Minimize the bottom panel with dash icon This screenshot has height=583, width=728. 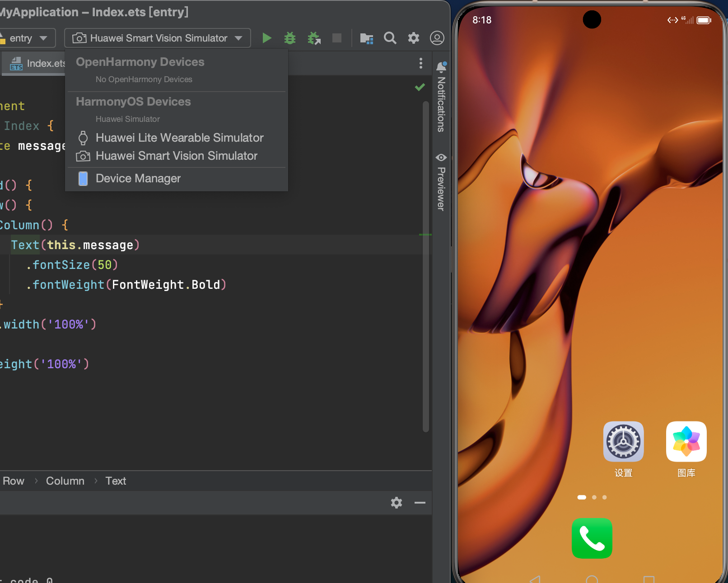420,503
